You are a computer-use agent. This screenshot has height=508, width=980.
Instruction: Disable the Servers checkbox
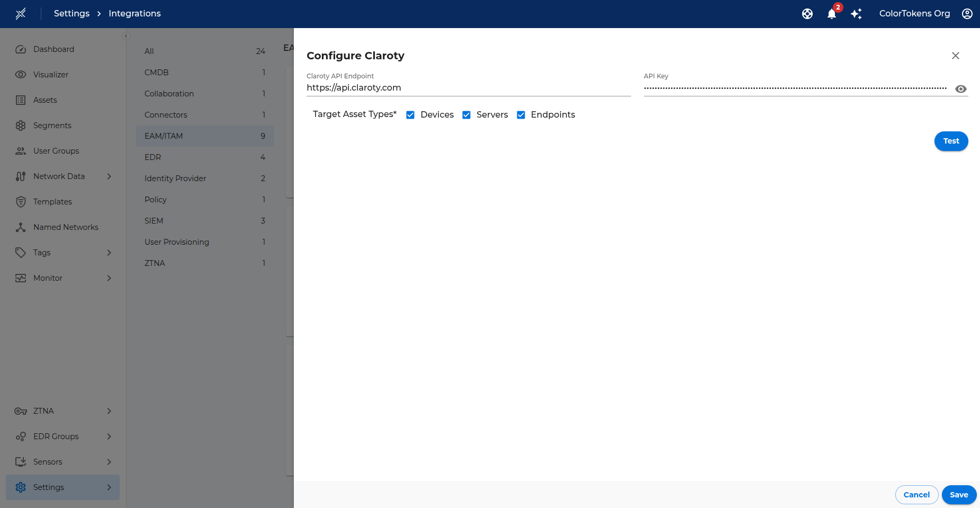(x=466, y=114)
